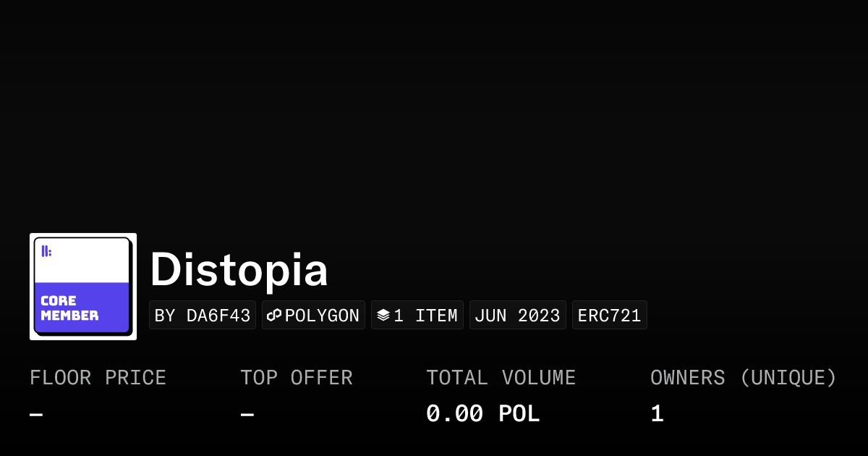Click the Distopia collection title
The image size is (868, 456).
coord(239,270)
